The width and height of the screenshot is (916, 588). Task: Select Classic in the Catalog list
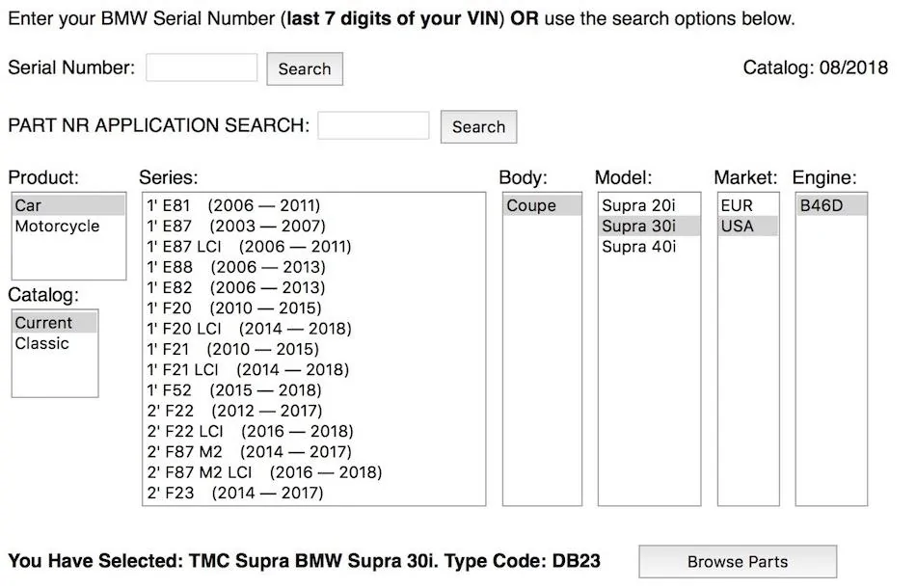click(55, 343)
